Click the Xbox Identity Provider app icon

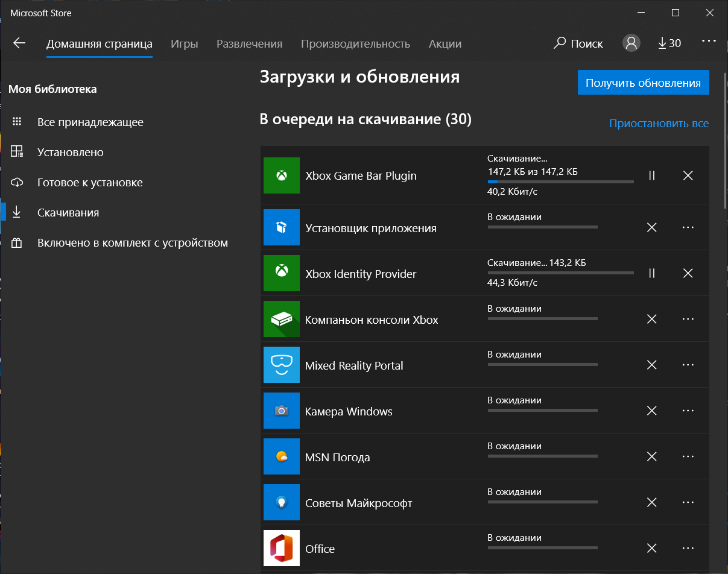tap(282, 273)
